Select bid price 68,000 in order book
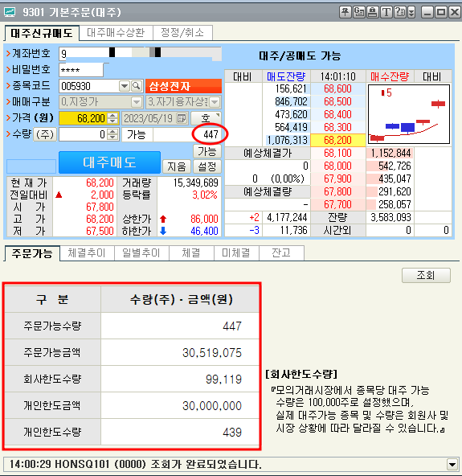This screenshot has height=476, width=462. pyautogui.click(x=338, y=166)
